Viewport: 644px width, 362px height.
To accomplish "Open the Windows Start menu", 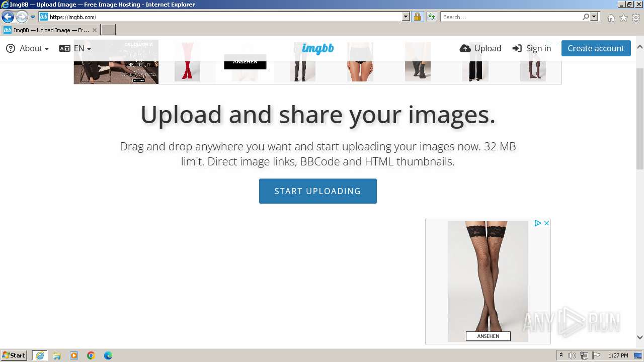I will [14, 355].
